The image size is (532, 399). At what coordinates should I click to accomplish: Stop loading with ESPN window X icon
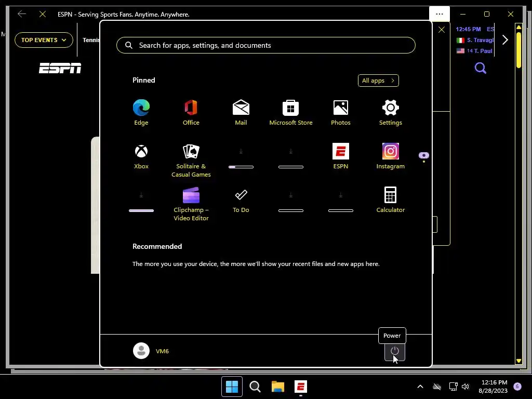tap(43, 14)
